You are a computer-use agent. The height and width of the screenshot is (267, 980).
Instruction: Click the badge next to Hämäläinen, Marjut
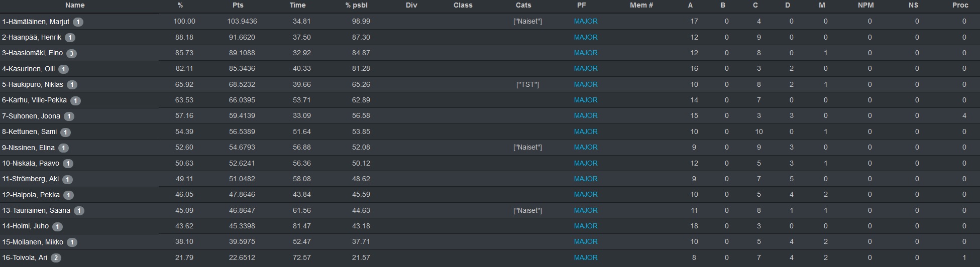point(78,22)
